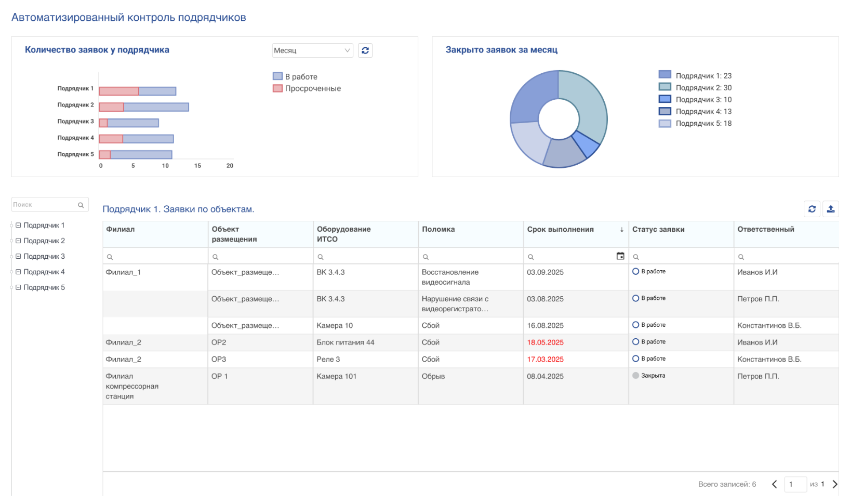Toggle Просроченные series in chart legend
This screenshot has height=504, width=863.
(307, 88)
